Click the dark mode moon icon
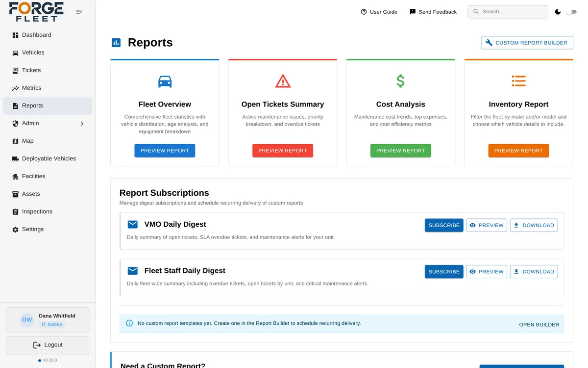588x368 pixels. (x=558, y=12)
